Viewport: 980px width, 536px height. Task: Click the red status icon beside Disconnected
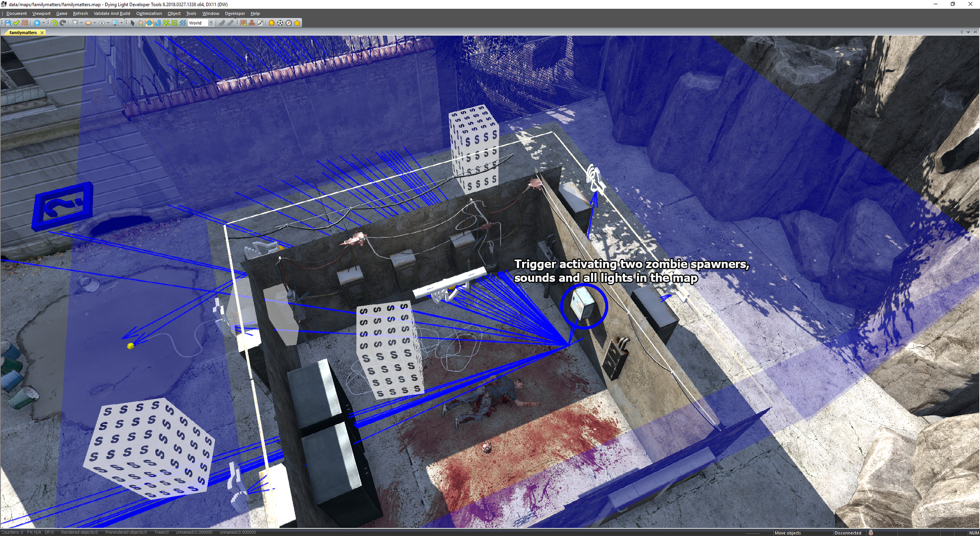(x=871, y=532)
